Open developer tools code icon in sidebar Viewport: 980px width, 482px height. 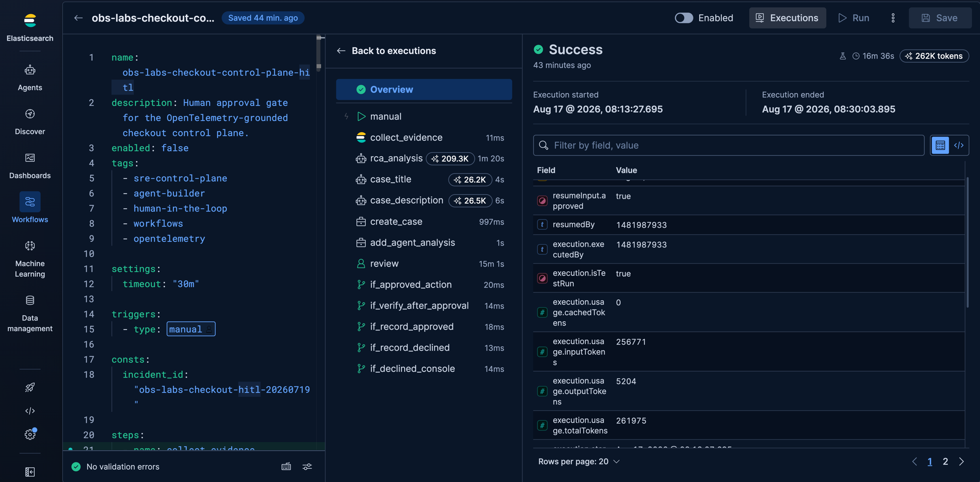pos(30,411)
